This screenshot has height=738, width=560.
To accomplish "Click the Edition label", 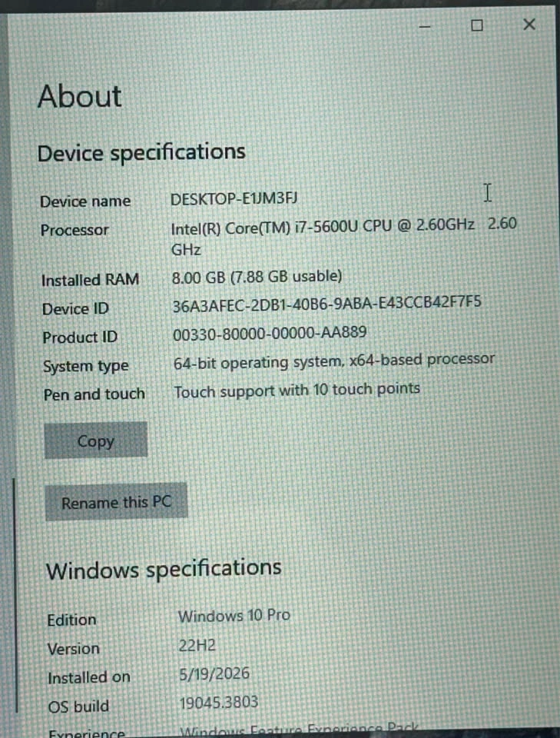I will tap(71, 620).
